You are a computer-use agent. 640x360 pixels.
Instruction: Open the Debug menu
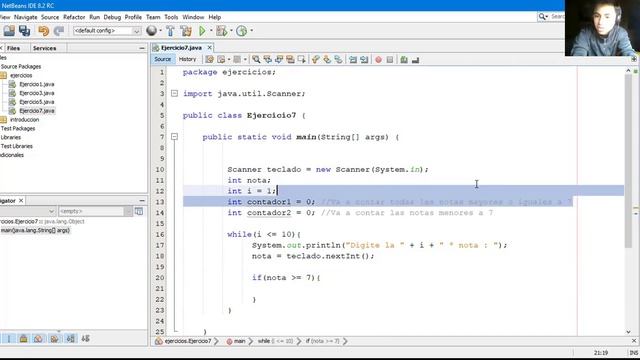coord(112,17)
